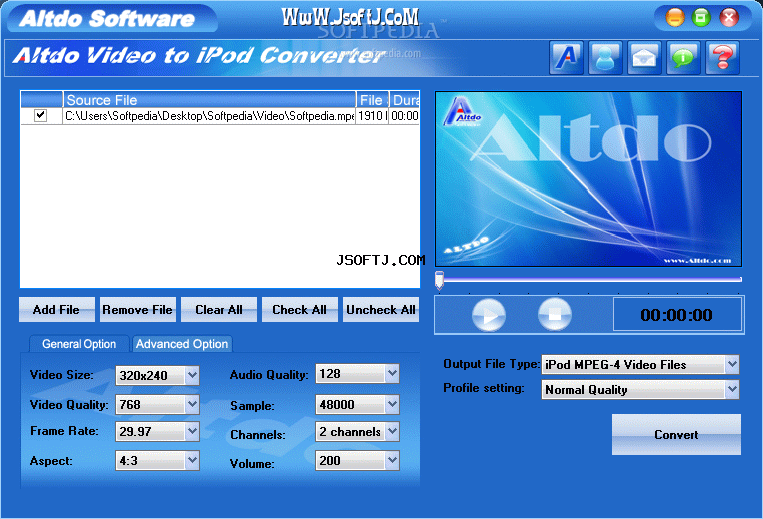The height and width of the screenshot is (519, 763).
Task: Play the video preview
Action: (x=489, y=315)
